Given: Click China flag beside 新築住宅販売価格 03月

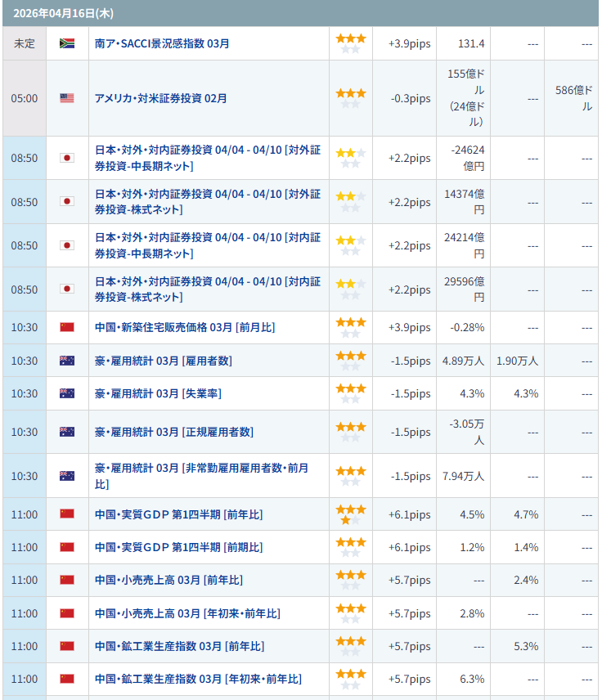Looking at the screenshot, I should [x=67, y=327].
